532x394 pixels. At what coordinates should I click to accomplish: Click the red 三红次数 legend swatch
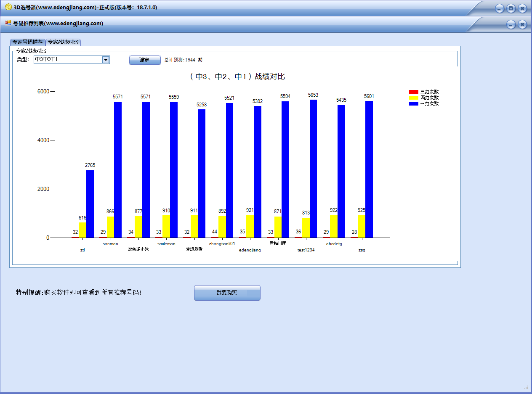pos(413,92)
